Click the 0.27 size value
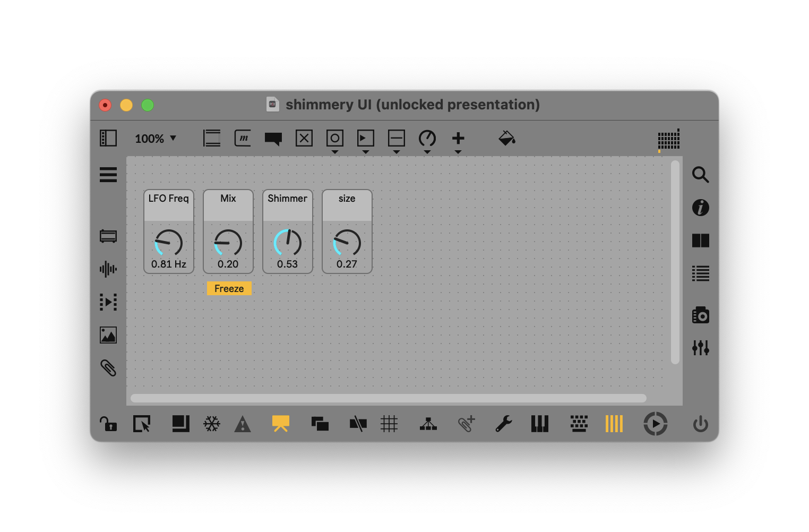Screen dimensions: 809x532 347,264
